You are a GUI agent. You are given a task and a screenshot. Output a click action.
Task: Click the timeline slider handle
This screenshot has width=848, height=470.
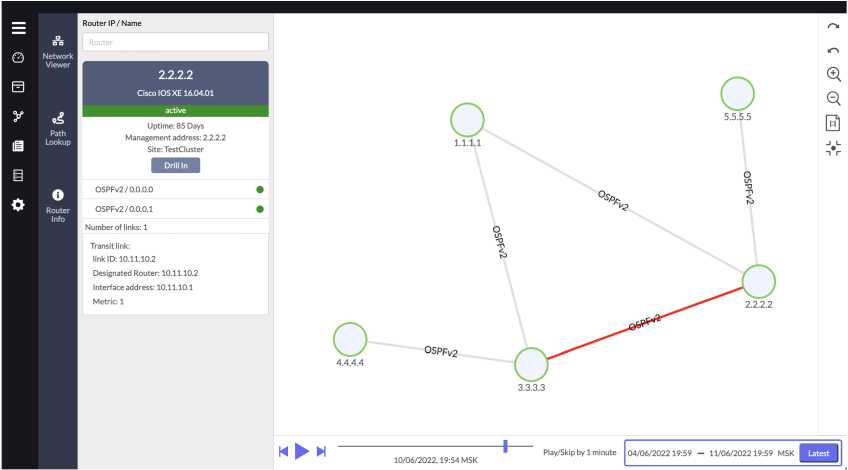coord(505,446)
